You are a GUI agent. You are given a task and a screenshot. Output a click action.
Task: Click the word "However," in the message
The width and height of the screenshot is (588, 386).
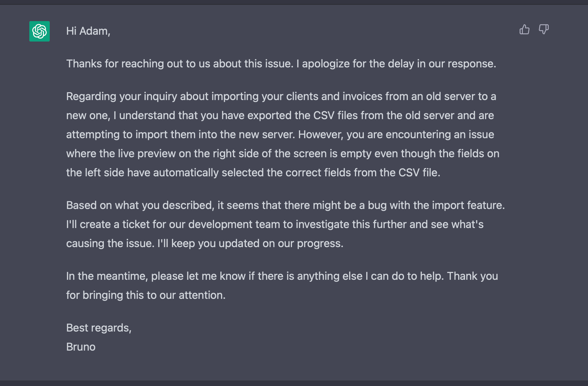click(x=321, y=134)
